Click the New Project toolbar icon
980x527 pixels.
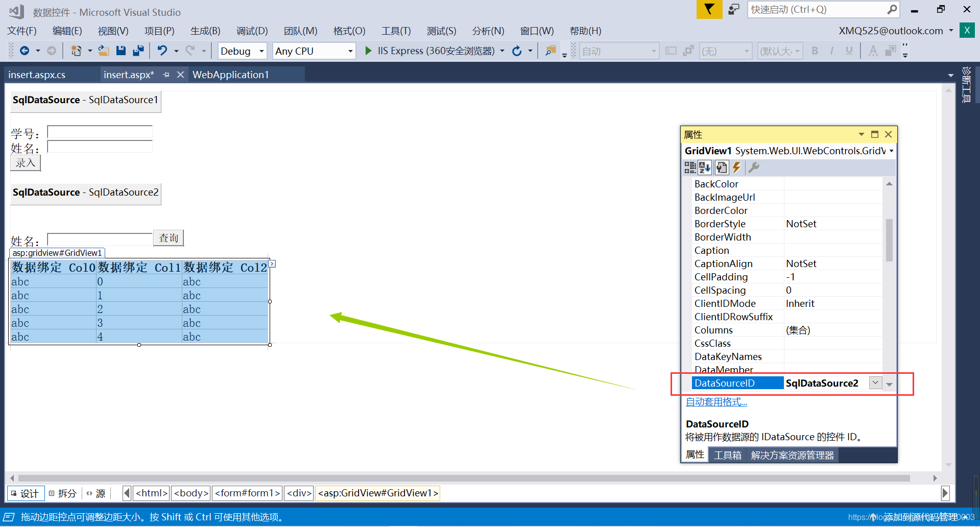point(76,51)
